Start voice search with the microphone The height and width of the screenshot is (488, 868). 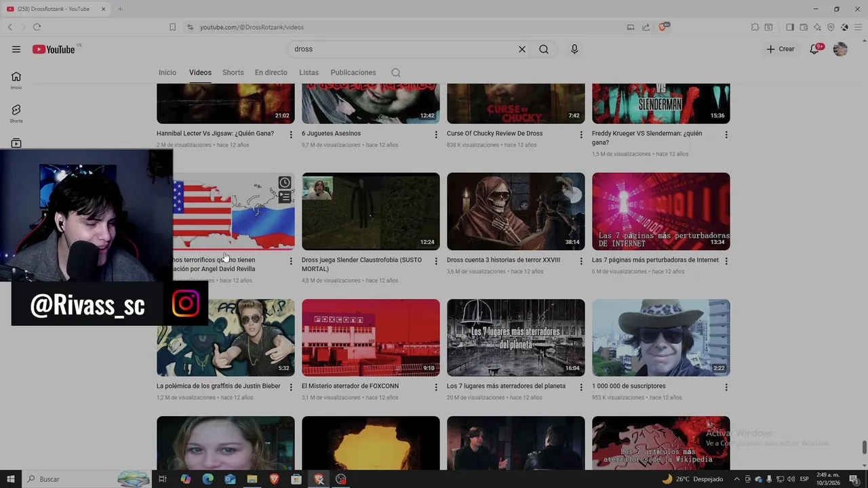pyautogui.click(x=574, y=49)
